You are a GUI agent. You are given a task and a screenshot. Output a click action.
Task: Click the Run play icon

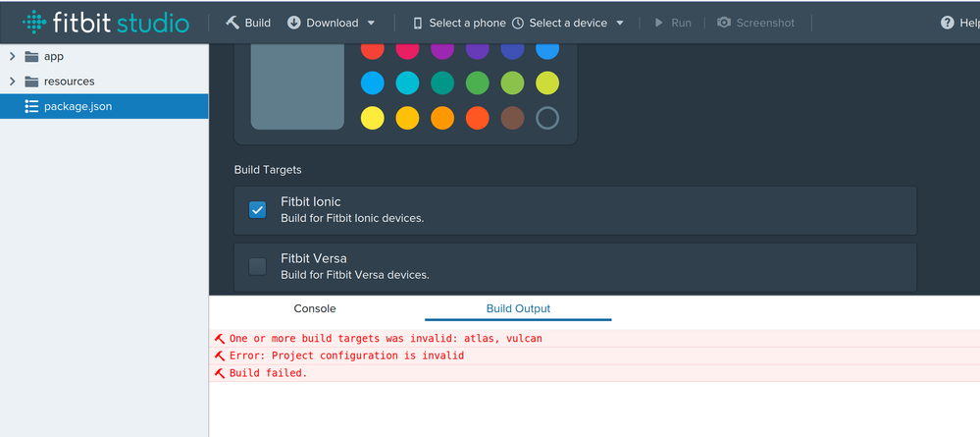coord(659,23)
